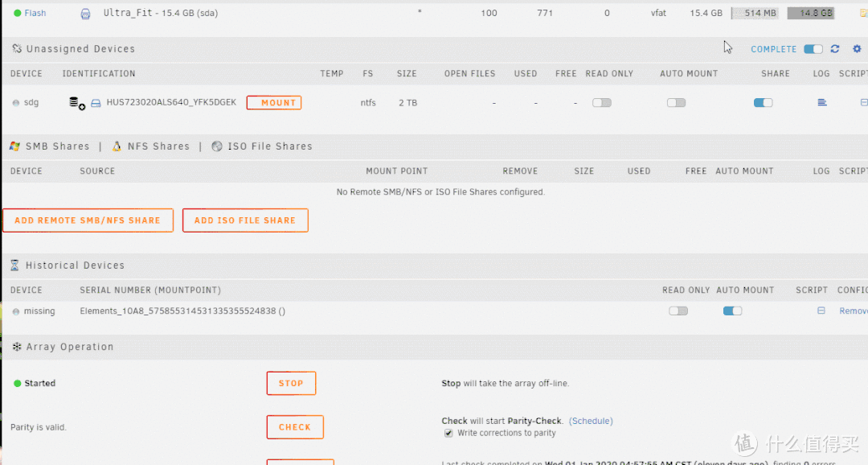Viewport: 868px width, 465px height.
Task: Turn on Auto Mount for sdg disk
Action: point(676,103)
